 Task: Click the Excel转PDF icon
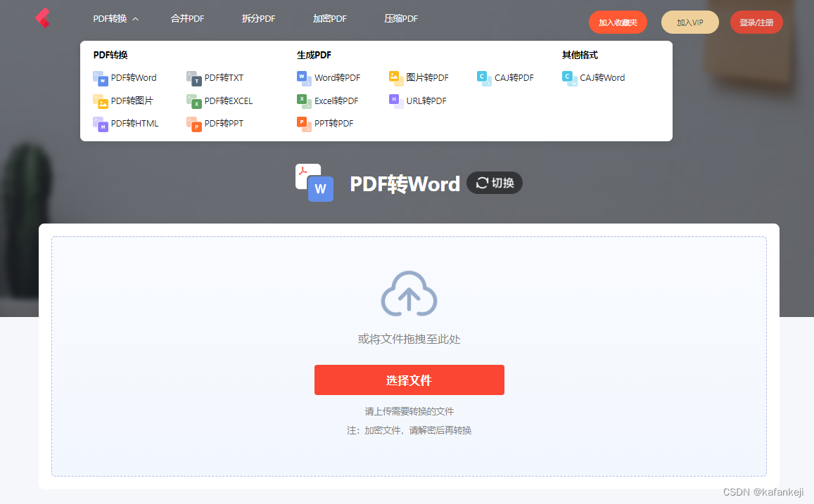point(304,101)
